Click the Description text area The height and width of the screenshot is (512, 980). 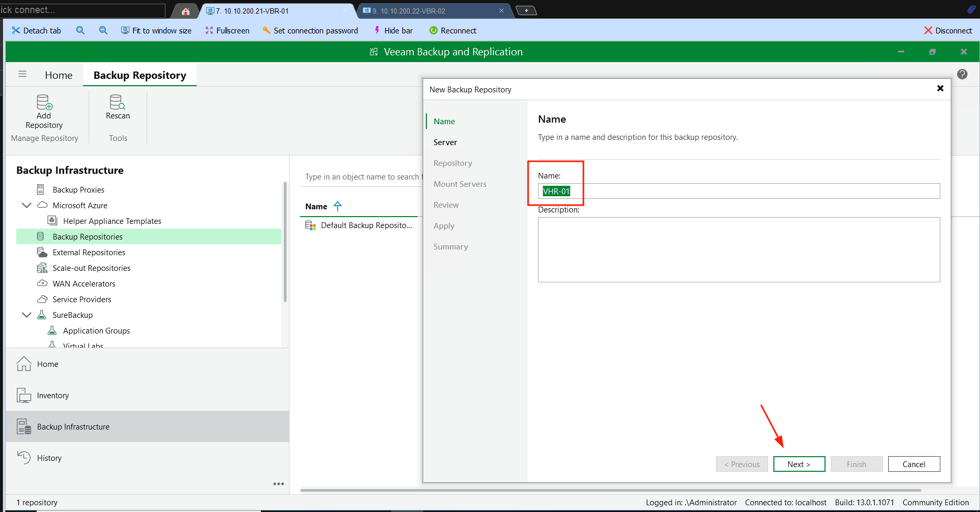739,249
